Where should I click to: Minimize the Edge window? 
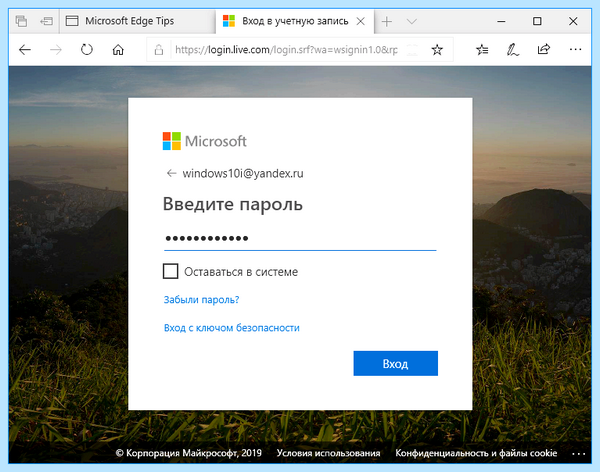coord(501,21)
